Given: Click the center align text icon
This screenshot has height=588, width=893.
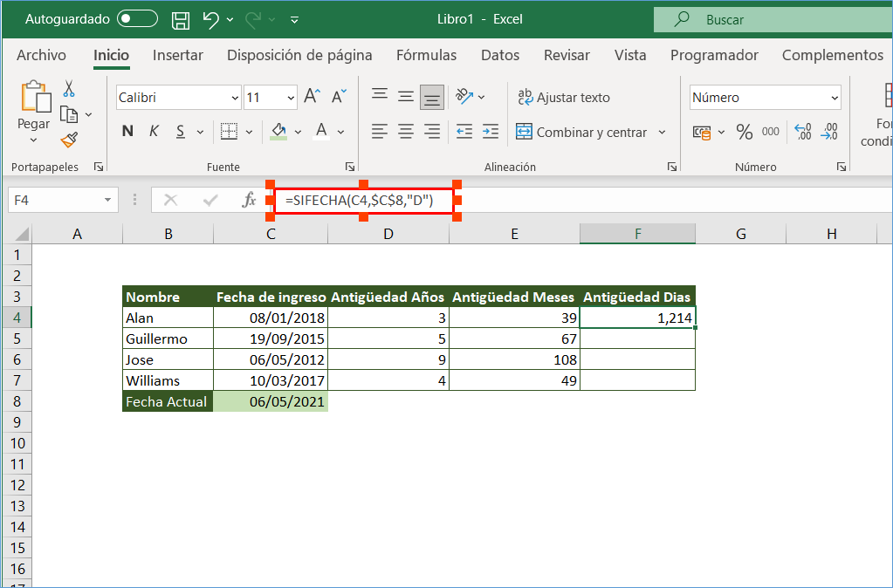Looking at the screenshot, I should pyautogui.click(x=406, y=132).
